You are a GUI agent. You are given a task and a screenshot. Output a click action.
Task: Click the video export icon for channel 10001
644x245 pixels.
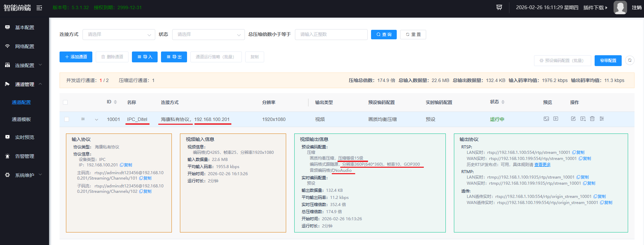point(583,119)
